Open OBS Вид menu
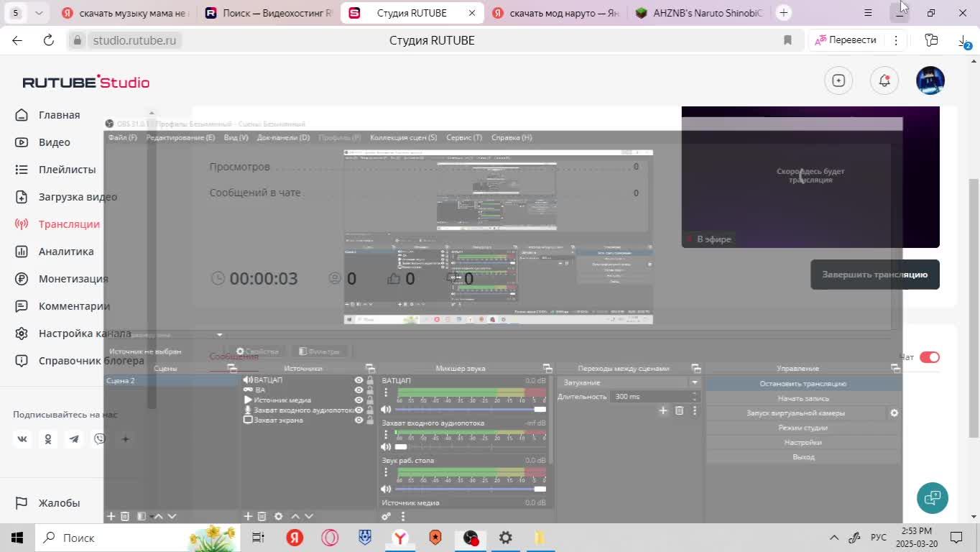 click(236, 137)
